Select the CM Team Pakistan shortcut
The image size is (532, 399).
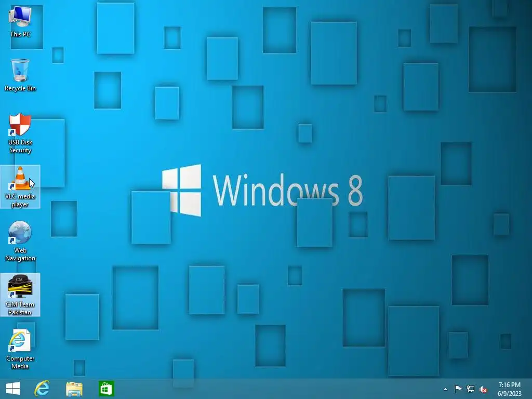tap(20, 295)
